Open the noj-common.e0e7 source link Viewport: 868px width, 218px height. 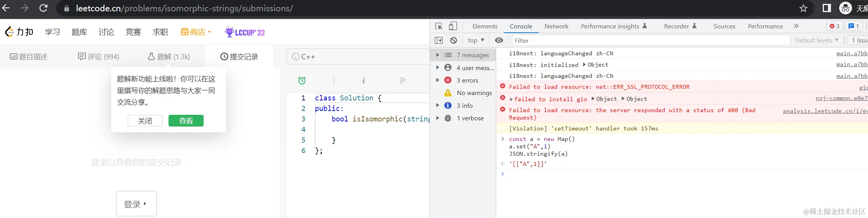pos(841,98)
